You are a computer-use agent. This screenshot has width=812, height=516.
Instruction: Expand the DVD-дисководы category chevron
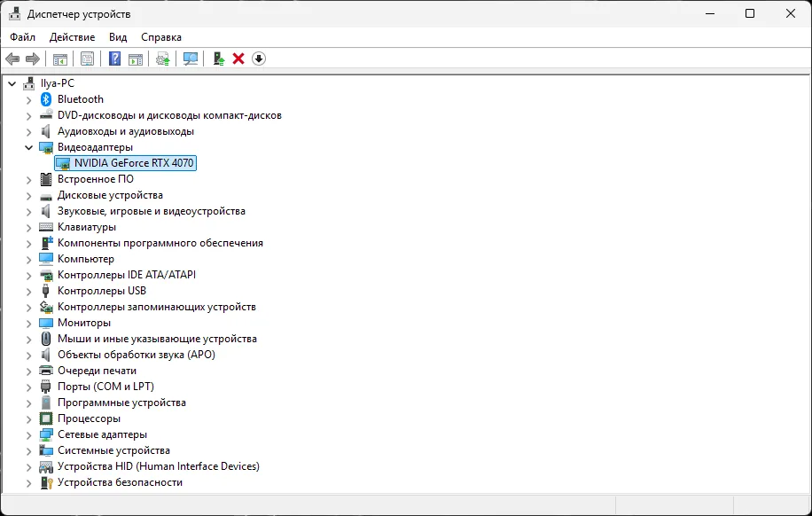[28, 115]
